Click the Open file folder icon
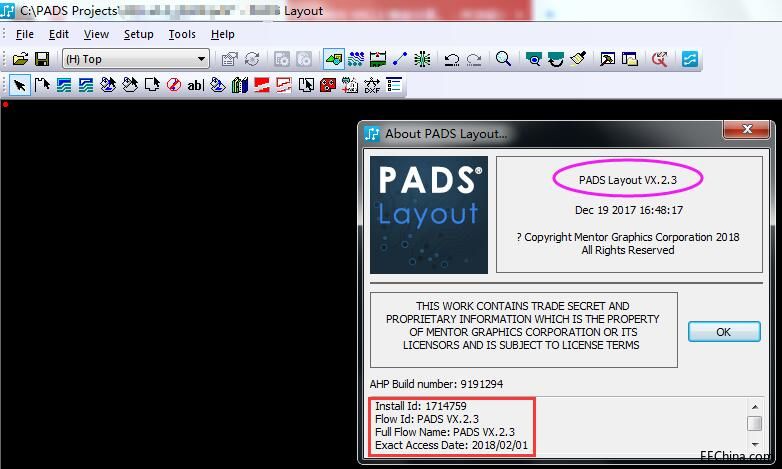 20,59
